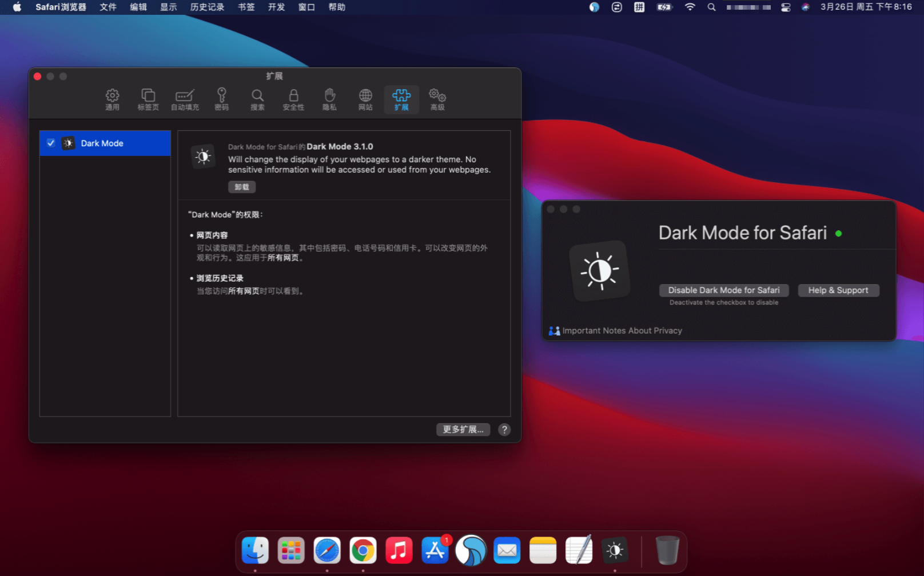This screenshot has width=924, height=576.
Task: Open Music app from the Dock
Action: tap(399, 551)
